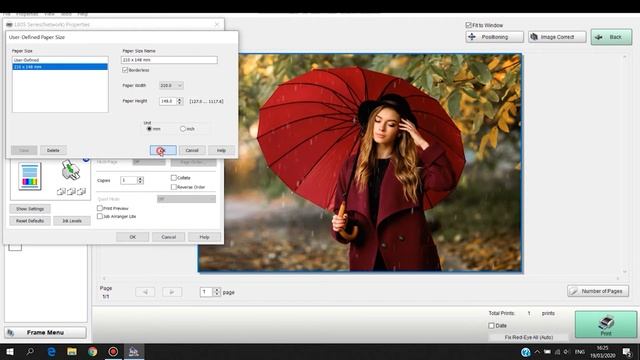The image size is (640, 360).
Task: Click the Paper Size Name field
Action: (169, 60)
